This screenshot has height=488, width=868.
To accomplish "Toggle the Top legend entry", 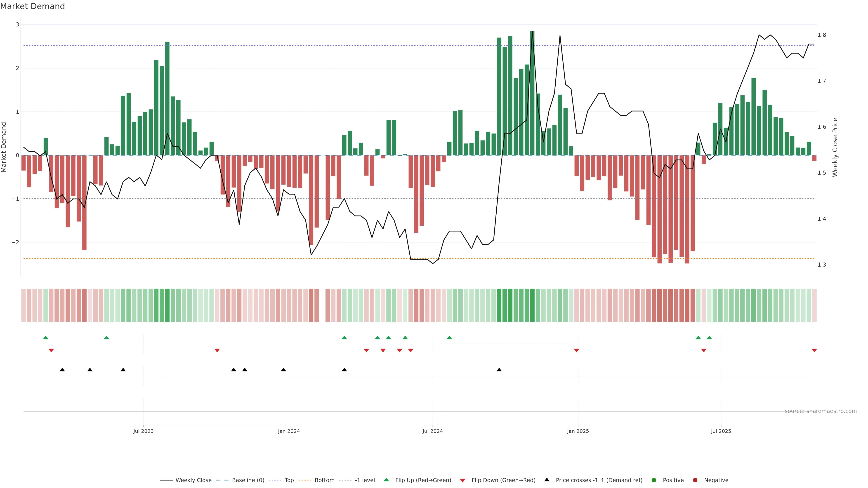I will [x=289, y=480].
